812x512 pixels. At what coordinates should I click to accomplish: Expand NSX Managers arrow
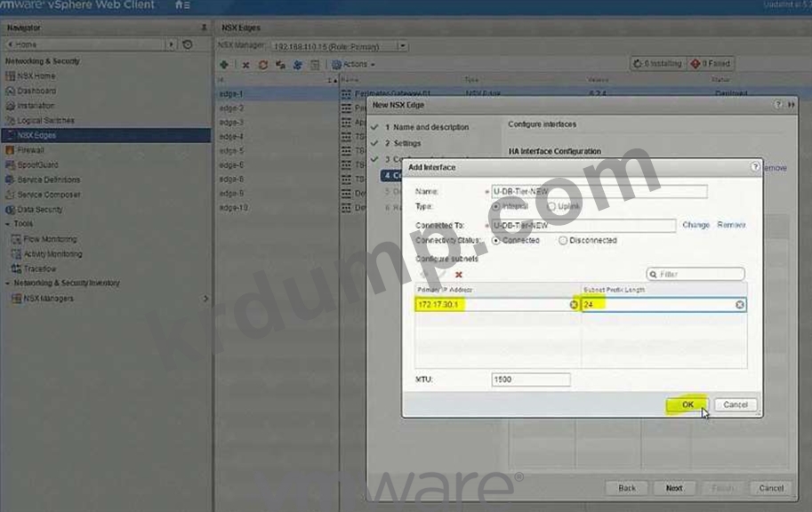click(205, 299)
